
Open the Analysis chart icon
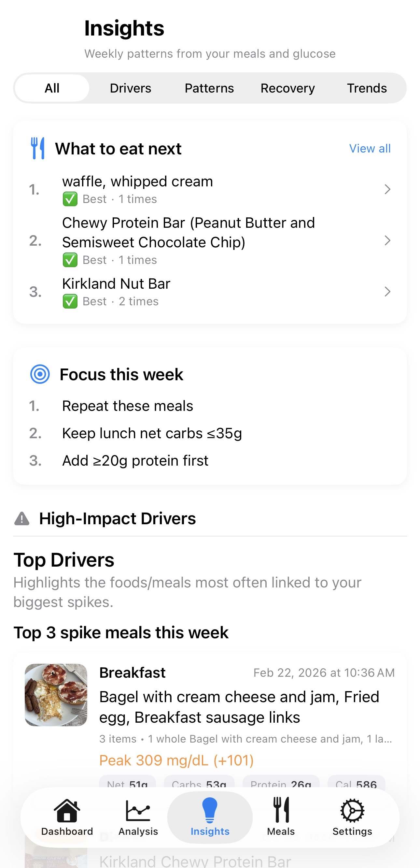[138, 810]
